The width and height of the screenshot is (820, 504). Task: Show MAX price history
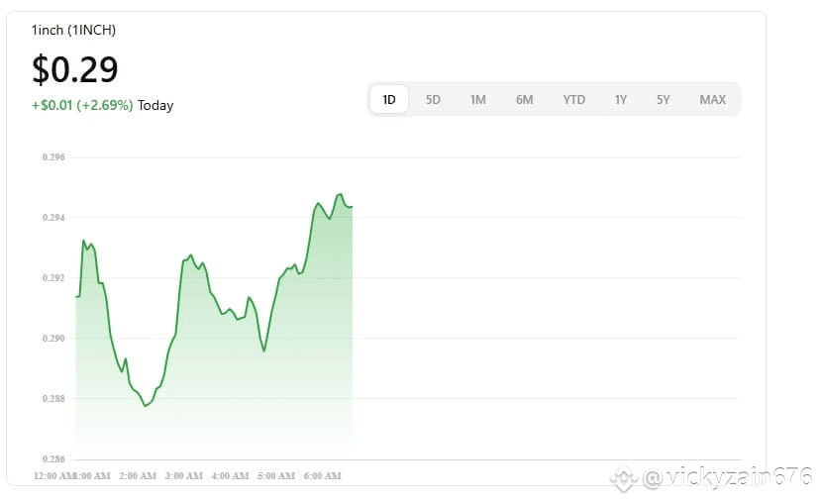[713, 99]
